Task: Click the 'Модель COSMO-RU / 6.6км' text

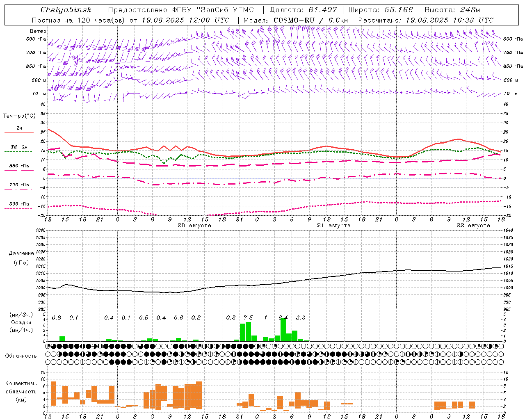Action: tap(295, 20)
